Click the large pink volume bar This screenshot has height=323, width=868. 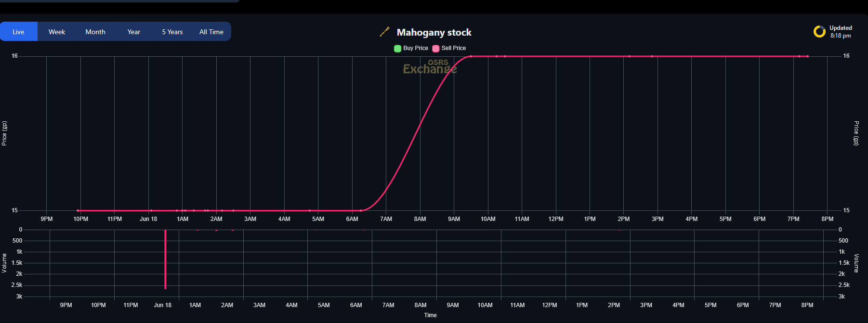[x=165, y=259]
